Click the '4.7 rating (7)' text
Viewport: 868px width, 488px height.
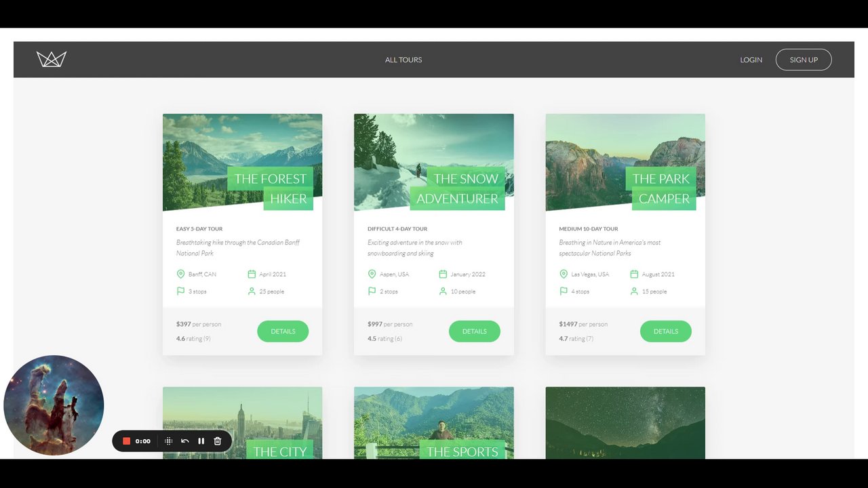pyautogui.click(x=576, y=338)
